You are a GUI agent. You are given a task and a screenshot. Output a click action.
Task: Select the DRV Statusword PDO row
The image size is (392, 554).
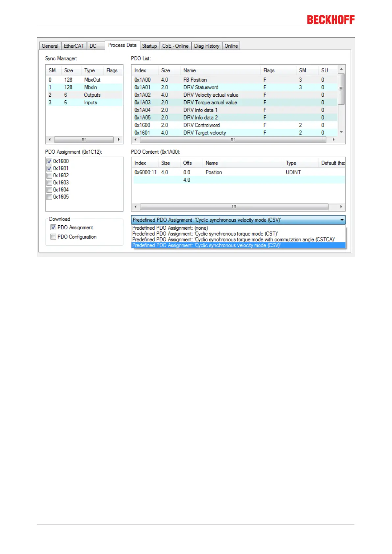pos(235,87)
